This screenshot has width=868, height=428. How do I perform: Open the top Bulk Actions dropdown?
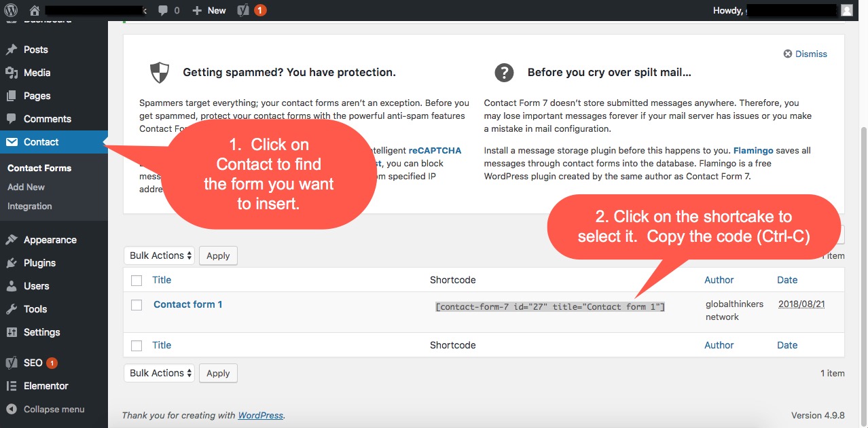[x=160, y=255]
